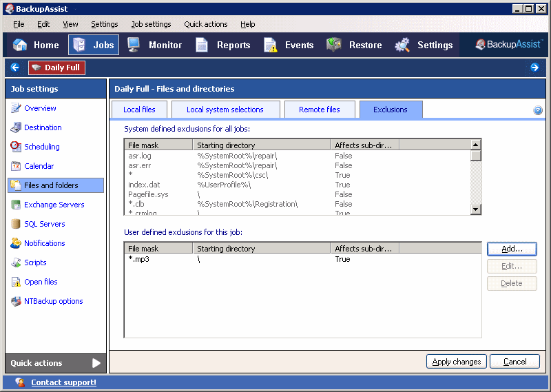Switch to Local system selections tab
The width and height of the screenshot is (551, 392).
(225, 110)
